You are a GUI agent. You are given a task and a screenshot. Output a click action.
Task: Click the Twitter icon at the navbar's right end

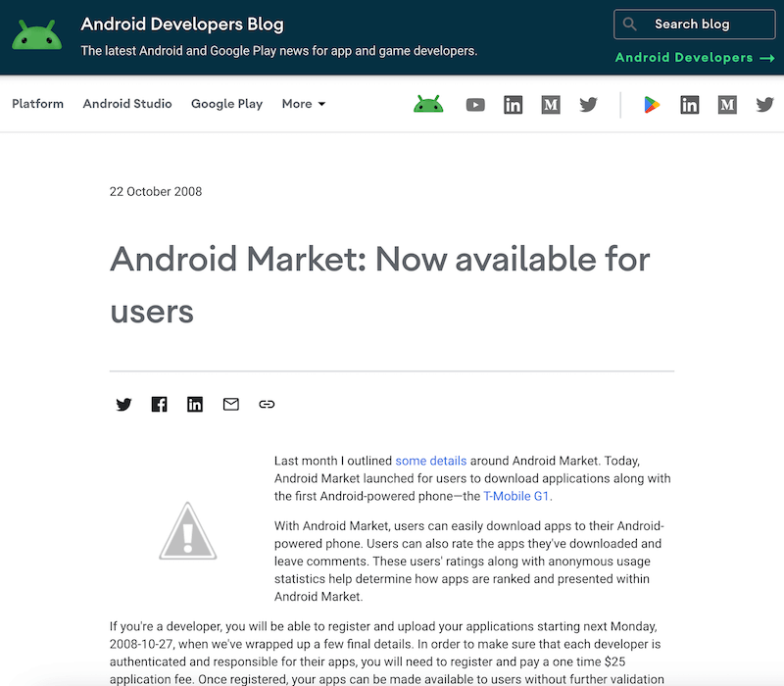(764, 104)
